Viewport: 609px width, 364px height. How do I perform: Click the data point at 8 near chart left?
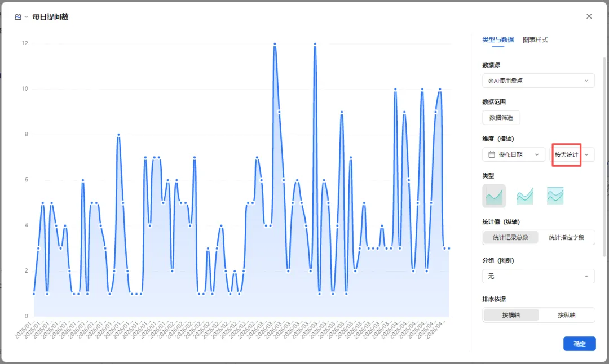118,135
